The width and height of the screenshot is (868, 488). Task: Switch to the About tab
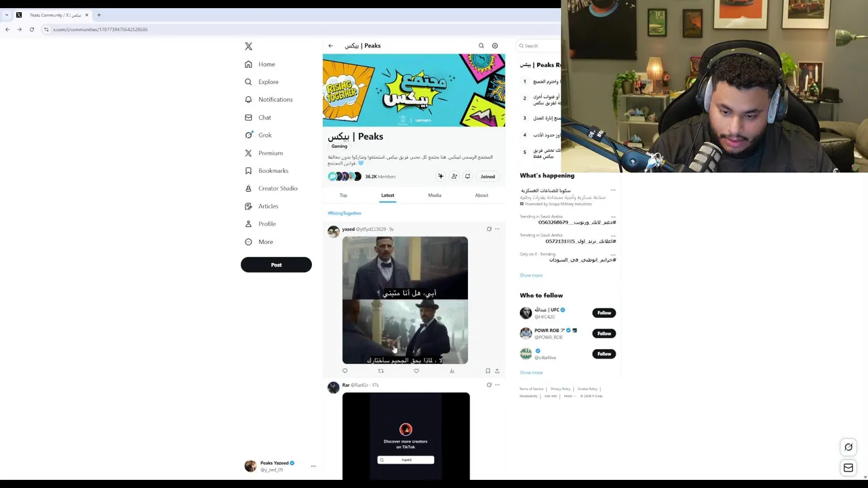pos(481,195)
